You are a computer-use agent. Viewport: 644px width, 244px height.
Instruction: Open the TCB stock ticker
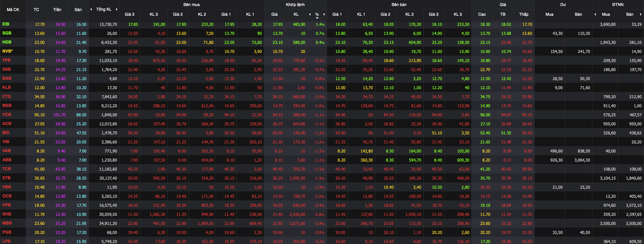click(x=6, y=169)
